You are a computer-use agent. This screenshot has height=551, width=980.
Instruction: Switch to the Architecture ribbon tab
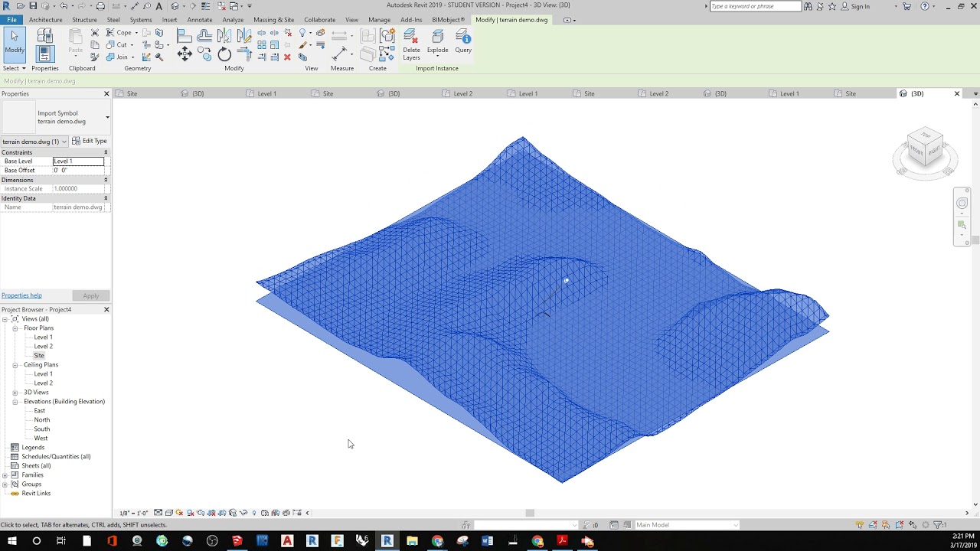[x=45, y=20]
